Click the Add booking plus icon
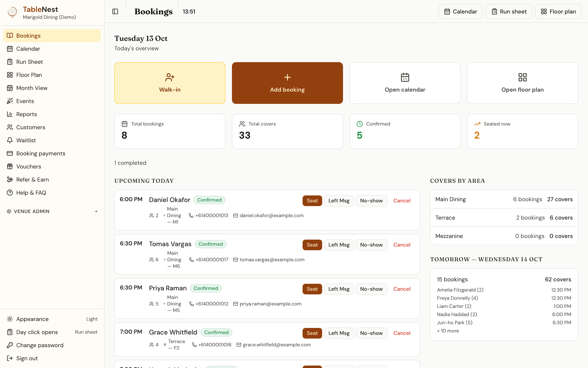This screenshot has height=368, width=588. [287, 77]
